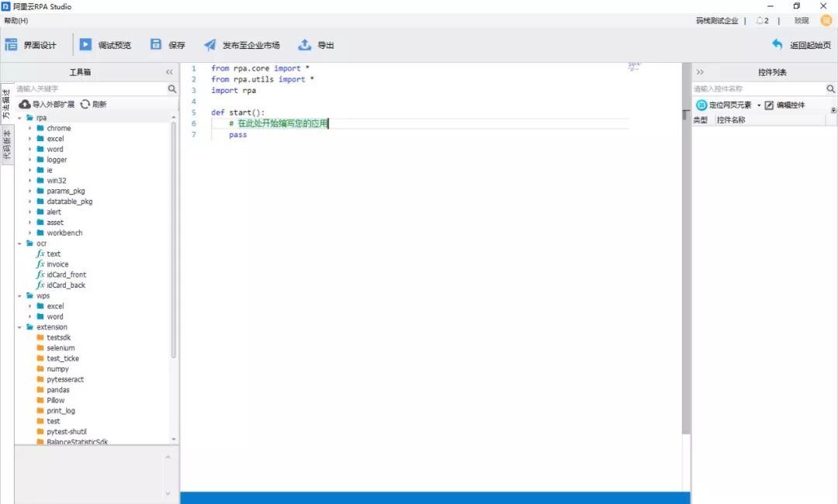Screen dimensions: 838x504
Task: Click the 导出 export icon
Action: (305, 44)
